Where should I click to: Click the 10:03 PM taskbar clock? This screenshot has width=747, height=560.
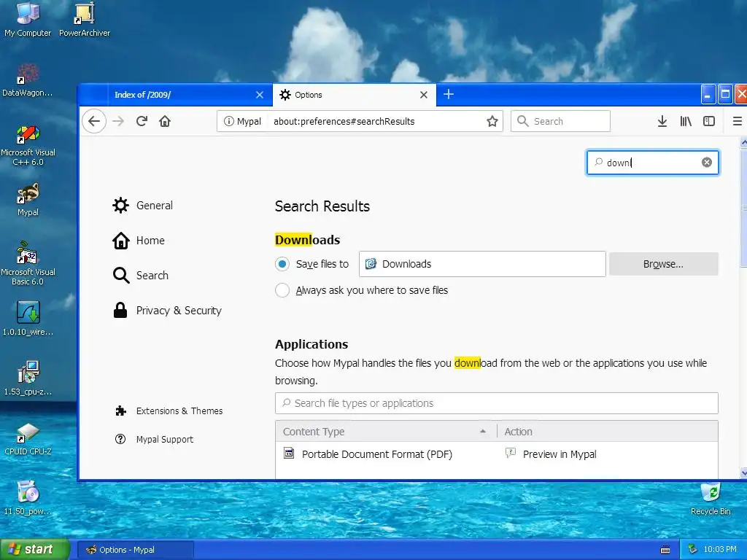click(x=720, y=550)
